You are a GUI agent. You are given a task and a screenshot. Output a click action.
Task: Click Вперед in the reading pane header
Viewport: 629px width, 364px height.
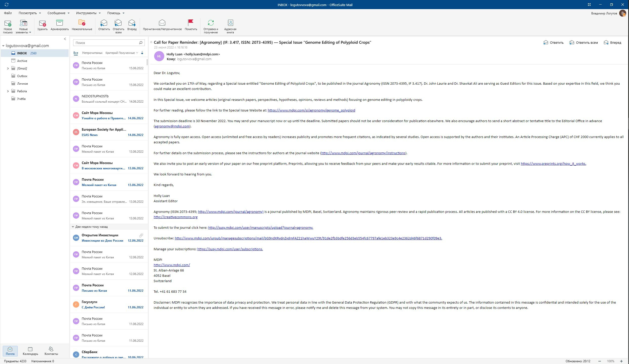[612, 43]
